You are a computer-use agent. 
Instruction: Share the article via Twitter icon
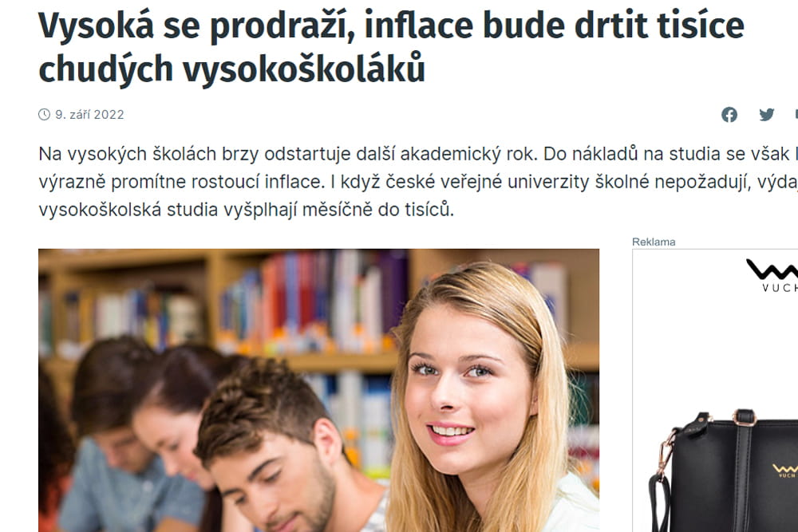766,114
